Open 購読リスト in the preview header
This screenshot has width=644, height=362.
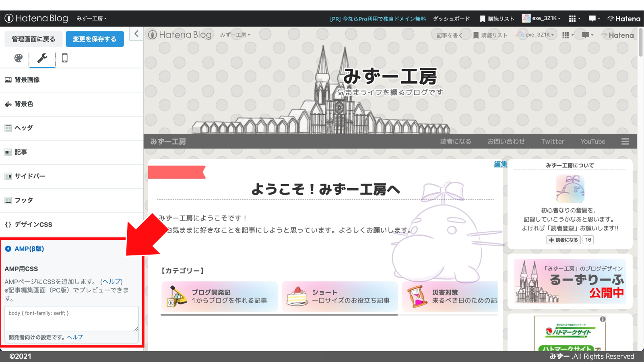490,35
